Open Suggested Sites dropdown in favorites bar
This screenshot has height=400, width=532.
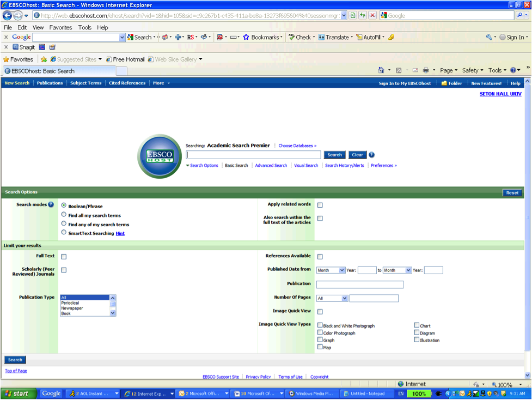click(x=100, y=59)
